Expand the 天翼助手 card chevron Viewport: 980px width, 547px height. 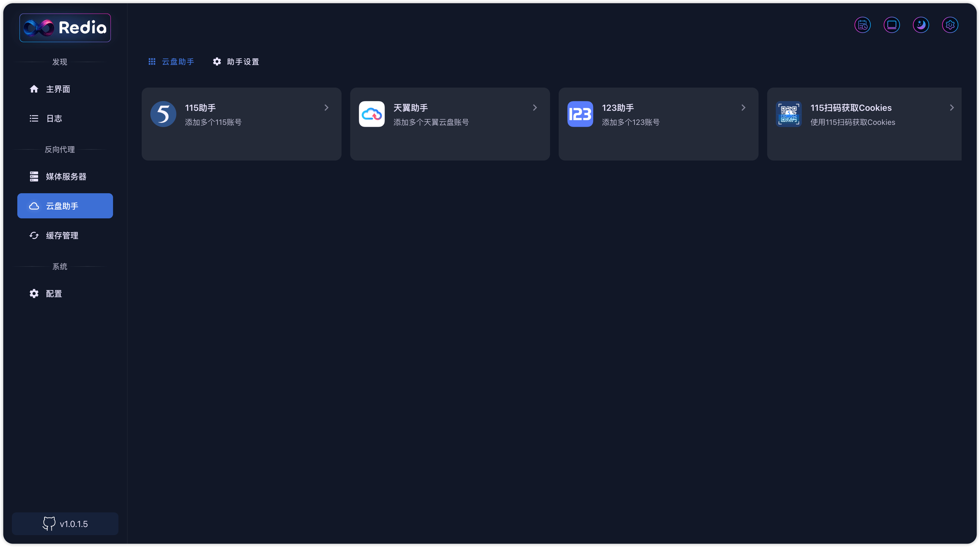point(535,108)
